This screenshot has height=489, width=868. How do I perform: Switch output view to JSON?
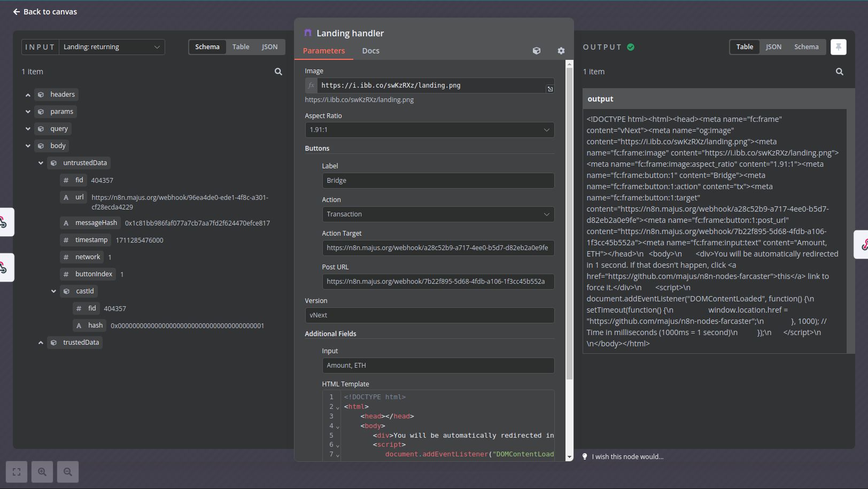click(x=773, y=47)
